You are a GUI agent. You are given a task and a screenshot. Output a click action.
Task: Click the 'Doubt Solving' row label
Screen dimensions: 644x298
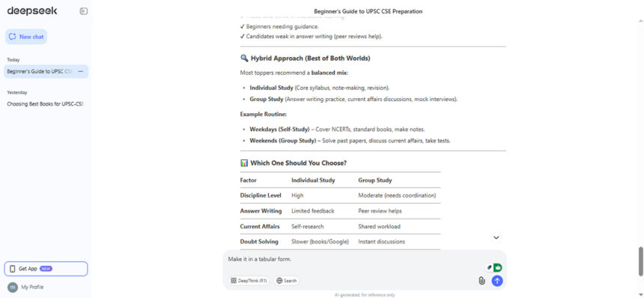(x=259, y=242)
